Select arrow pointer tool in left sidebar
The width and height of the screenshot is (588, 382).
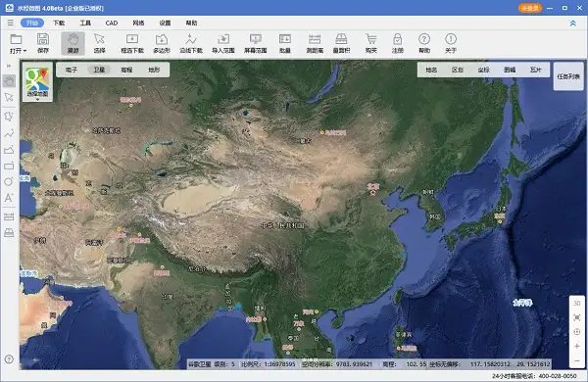[9, 97]
